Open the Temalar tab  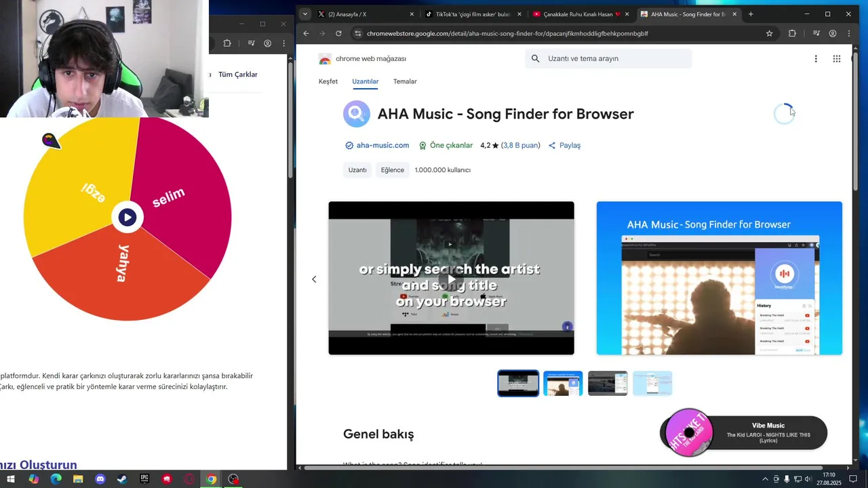click(405, 81)
